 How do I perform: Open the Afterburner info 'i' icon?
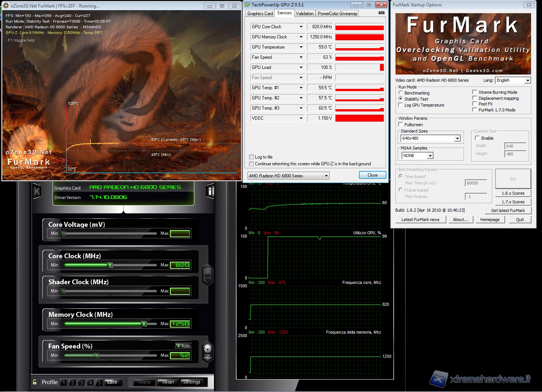coord(210,191)
